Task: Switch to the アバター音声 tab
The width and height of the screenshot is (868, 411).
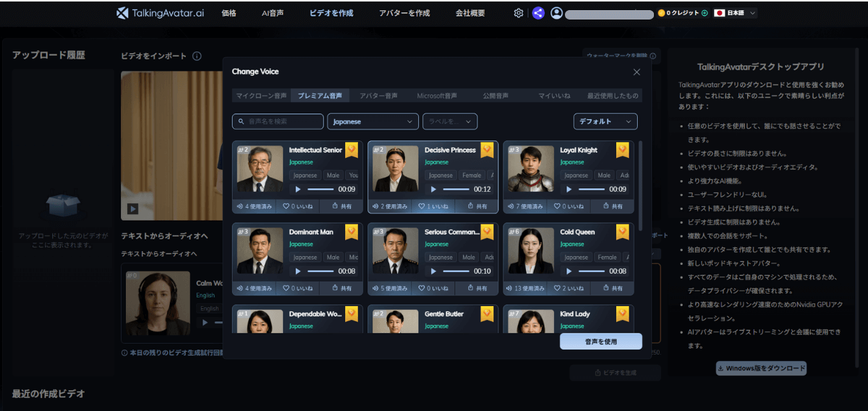Action: pyautogui.click(x=378, y=96)
